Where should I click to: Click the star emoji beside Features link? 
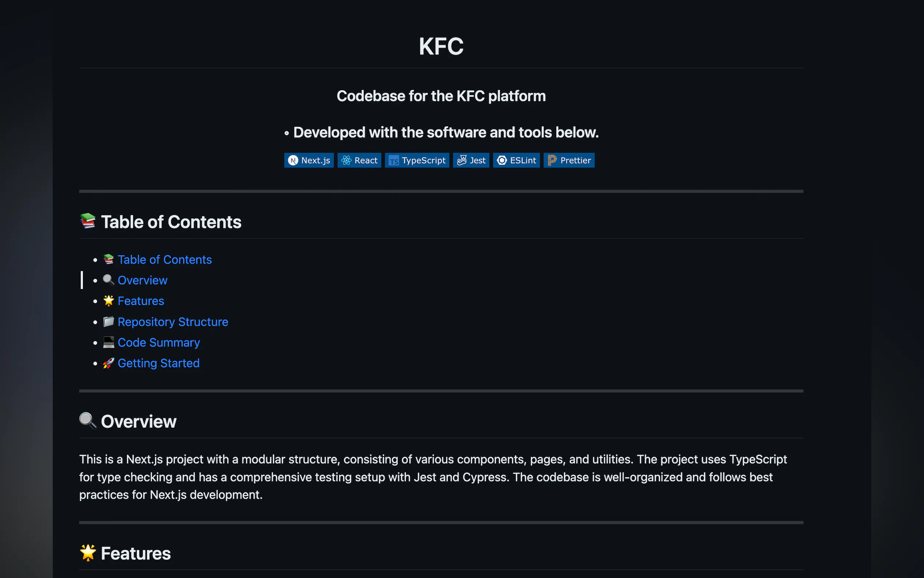pyautogui.click(x=108, y=301)
